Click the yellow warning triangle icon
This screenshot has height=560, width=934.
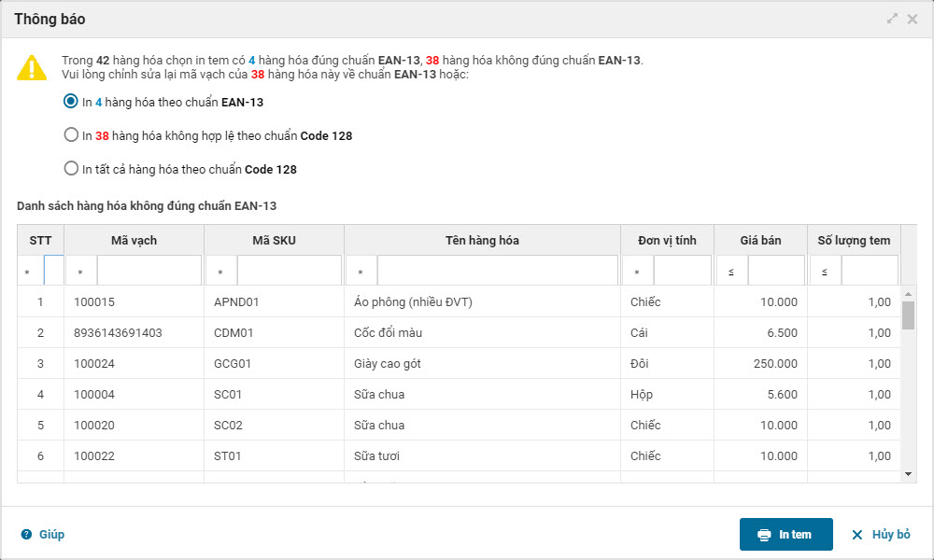point(32,67)
